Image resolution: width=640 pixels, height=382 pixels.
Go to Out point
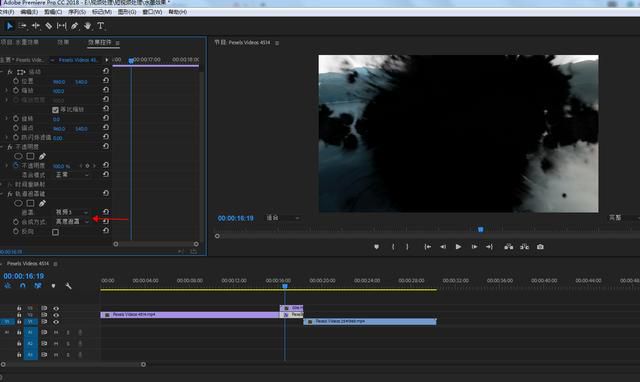point(489,247)
